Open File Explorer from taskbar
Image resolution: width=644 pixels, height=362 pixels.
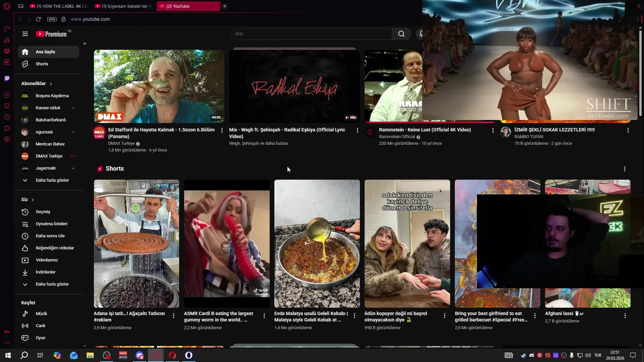click(90, 355)
